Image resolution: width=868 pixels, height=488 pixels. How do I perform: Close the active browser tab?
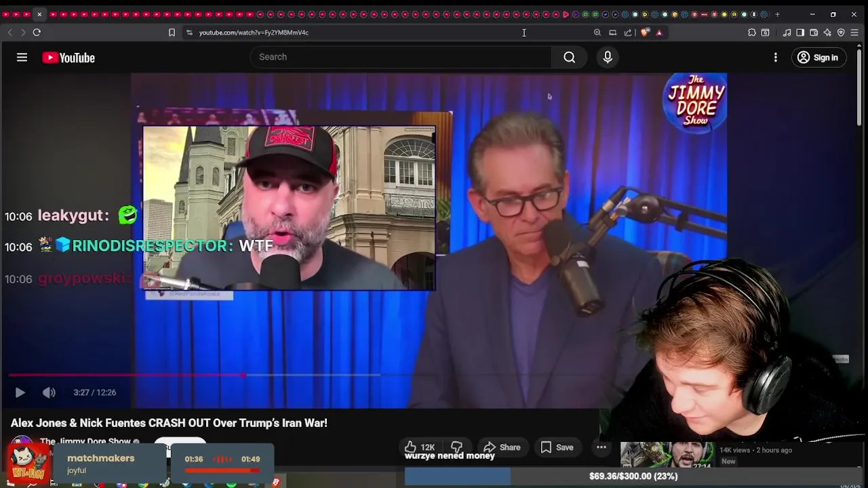coord(39,14)
